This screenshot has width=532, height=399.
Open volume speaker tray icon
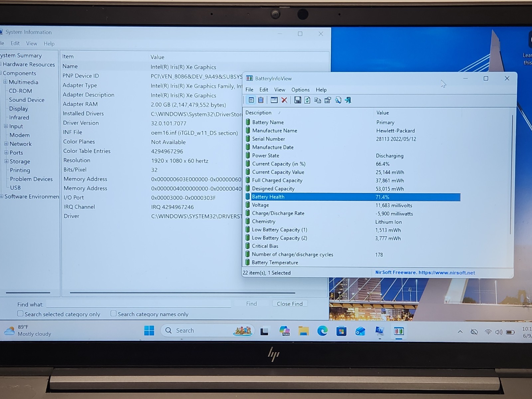[x=498, y=332]
